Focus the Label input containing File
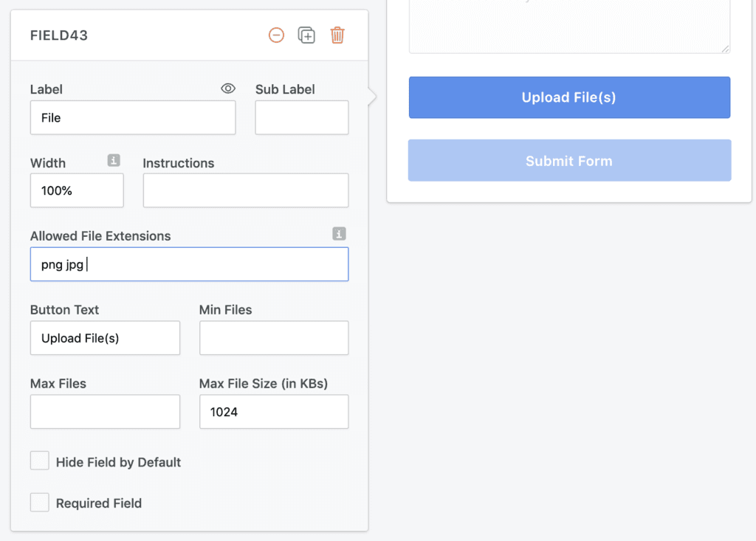 pos(133,117)
